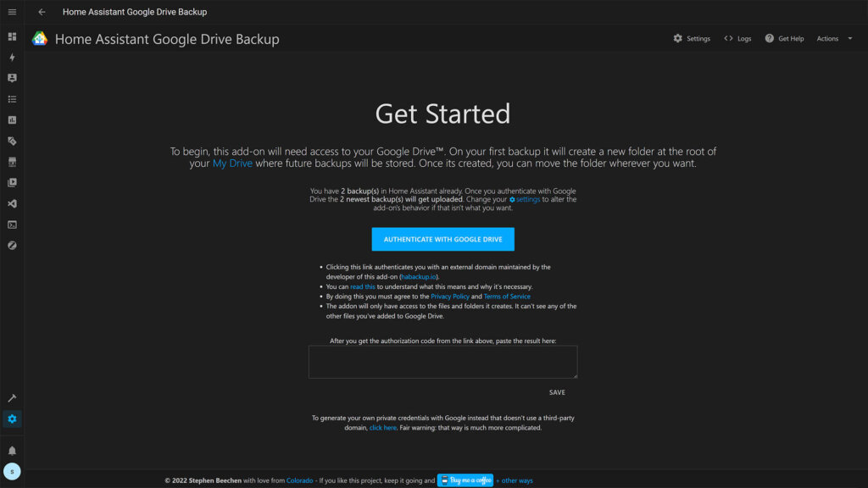Viewport: 868px width, 488px height.
Task: Open the Media Browser sidebar icon
Action: [x=12, y=181]
